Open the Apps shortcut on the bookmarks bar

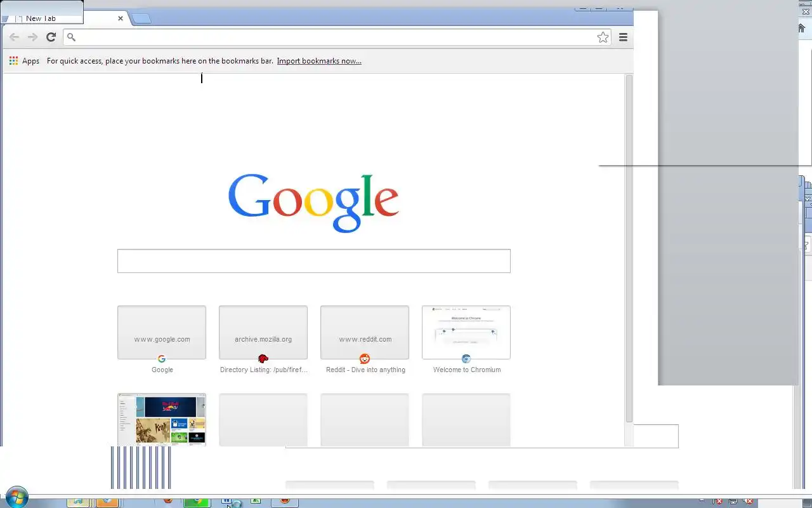[24, 61]
